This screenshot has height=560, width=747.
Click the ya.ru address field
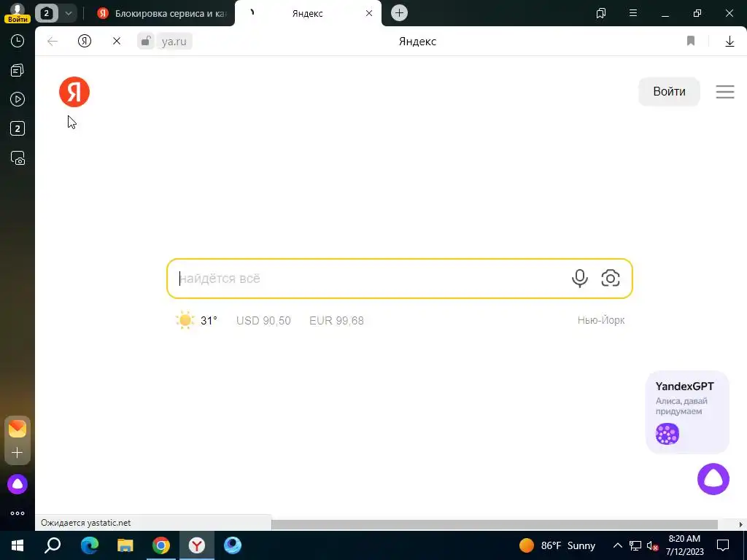174,42
